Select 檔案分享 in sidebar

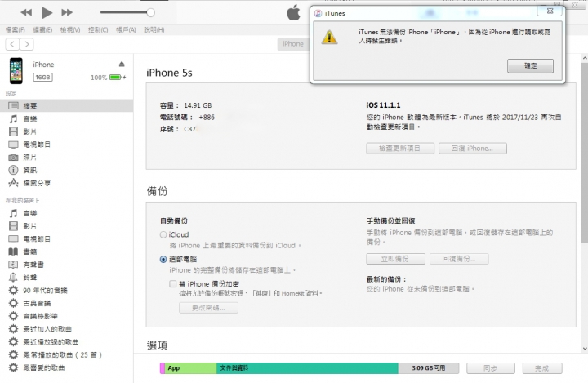[66, 183]
